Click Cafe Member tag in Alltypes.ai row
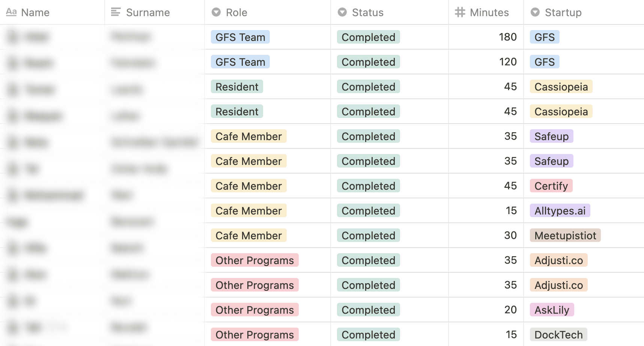Screen dimensions: 644x346 (249, 210)
